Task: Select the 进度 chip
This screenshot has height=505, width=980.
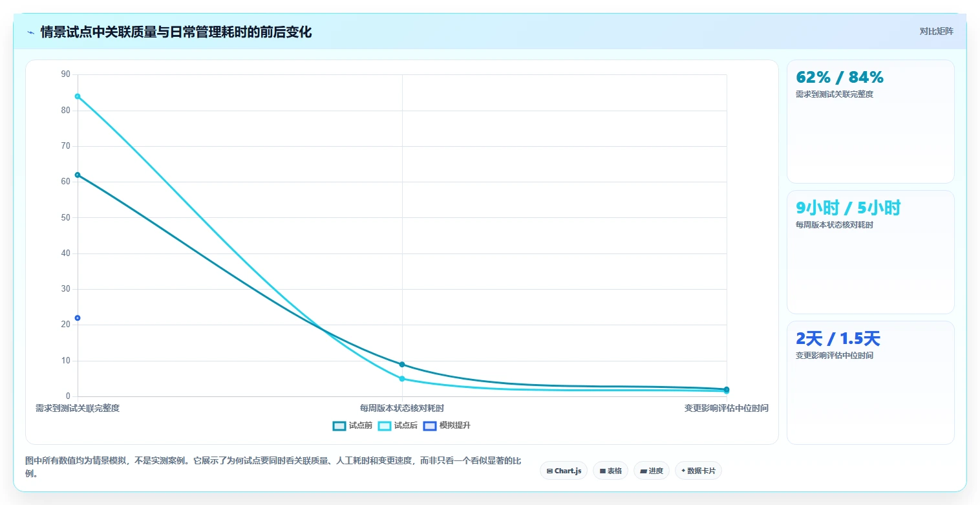Action: pos(652,471)
